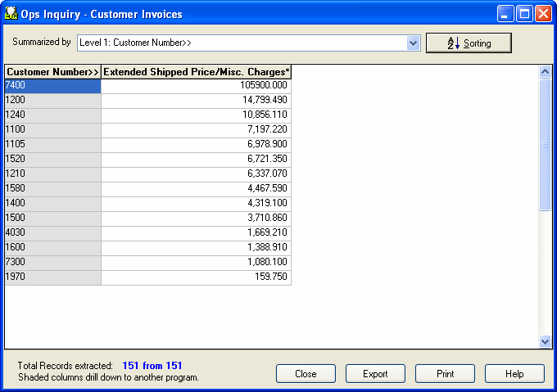Minimize the Customer Invoices window

[x=505, y=14]
